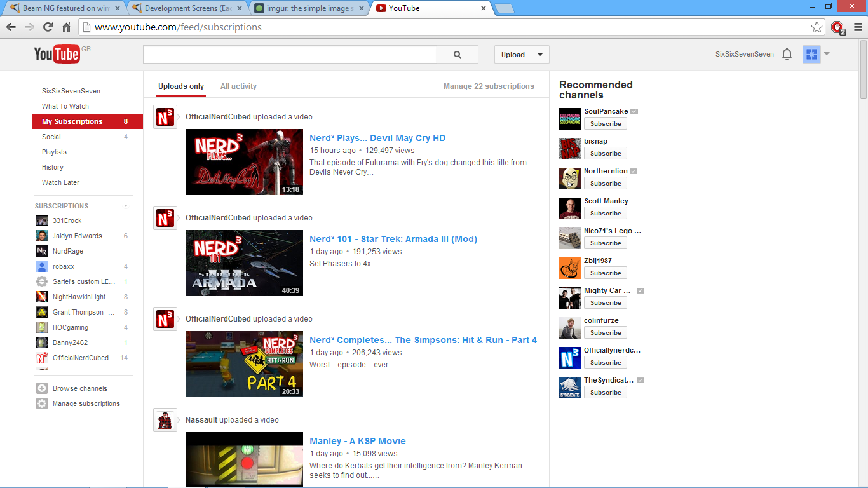The image size is (868, 488).
Task: Open the Chrome menu
Action: coord(858,27)
